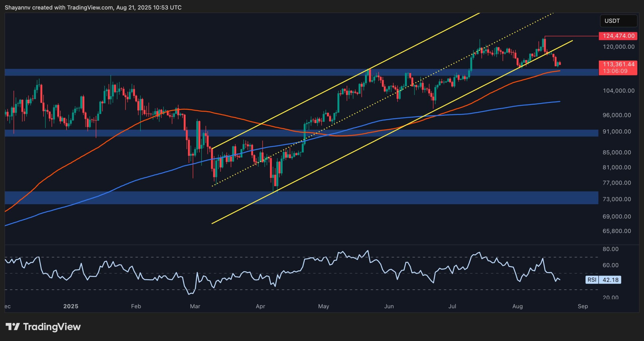The height and width of the screenshot is (341, 644).
Task: Click the 120,000.00 price axis label
Action: tap(618, 47)
